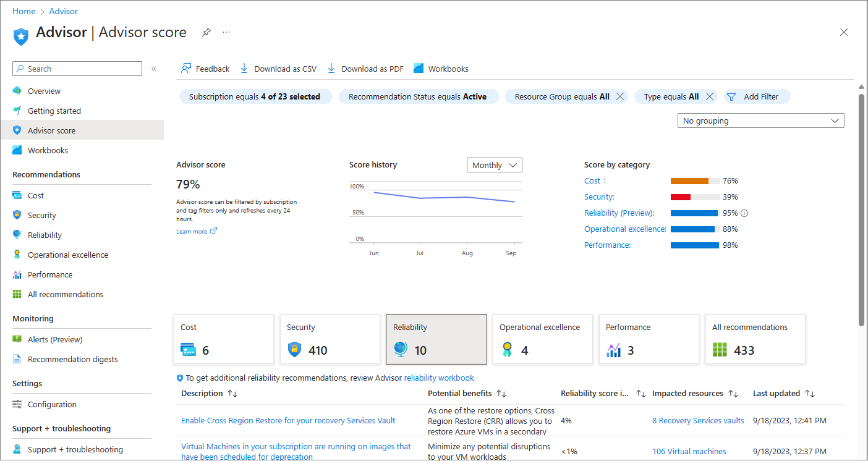Click Performance link in Score by category
Screen dimensions: 868x461
click(608, 245)
